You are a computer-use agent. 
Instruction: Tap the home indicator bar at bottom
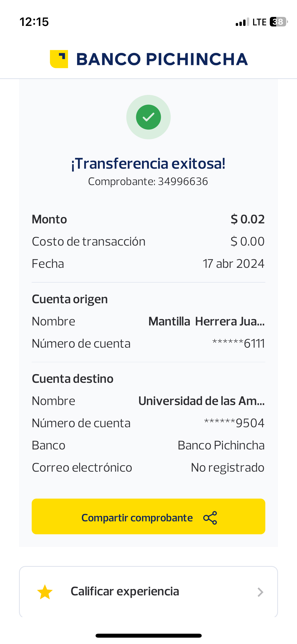[x=148, y=636]
